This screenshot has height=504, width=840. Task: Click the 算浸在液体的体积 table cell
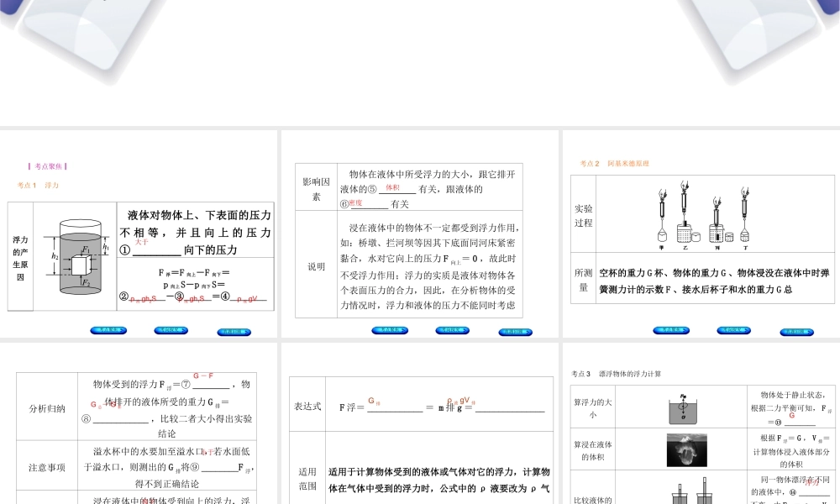593,450
